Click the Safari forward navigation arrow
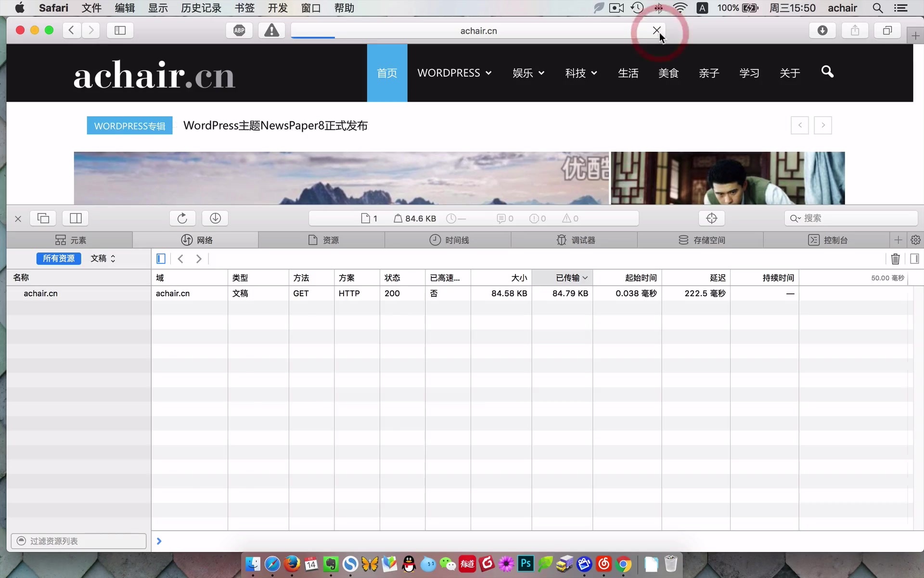This screenshot has width=924, height=578. pos(91,30)
